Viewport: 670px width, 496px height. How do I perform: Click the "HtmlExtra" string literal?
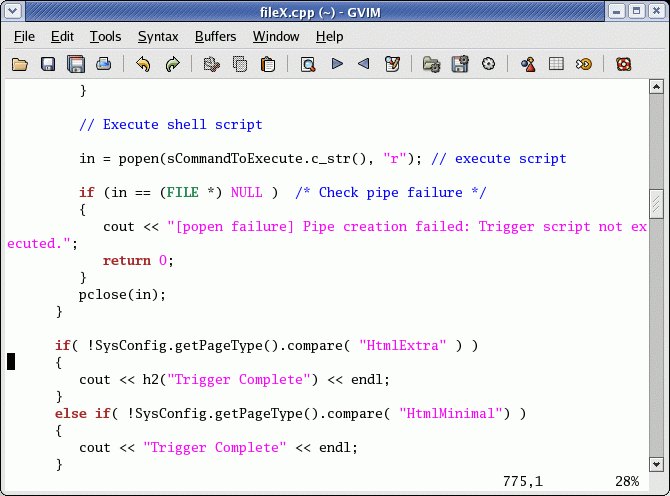tap(403, 346)
